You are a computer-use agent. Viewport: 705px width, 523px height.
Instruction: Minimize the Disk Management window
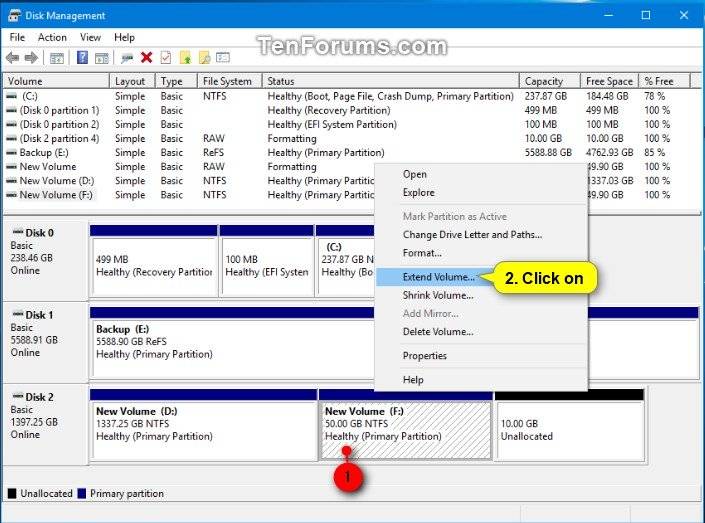pyautogui.click(x=608, y=15)
